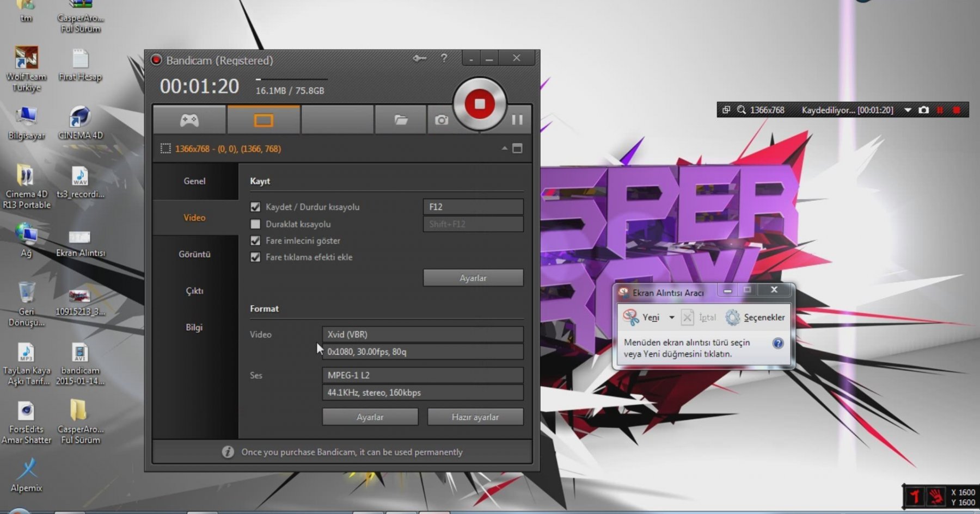Open the Bandicam output folder icon
This screenshot has width=980, height=514.
(401, 120)
